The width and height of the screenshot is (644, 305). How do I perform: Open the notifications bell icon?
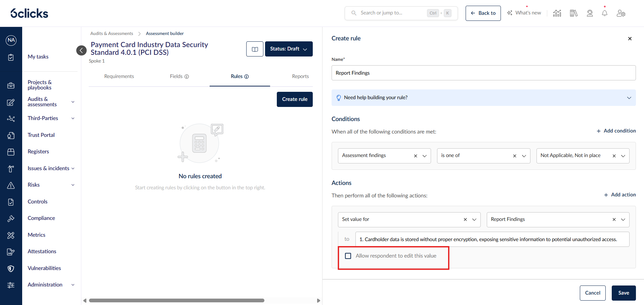[x=604, y=13]
